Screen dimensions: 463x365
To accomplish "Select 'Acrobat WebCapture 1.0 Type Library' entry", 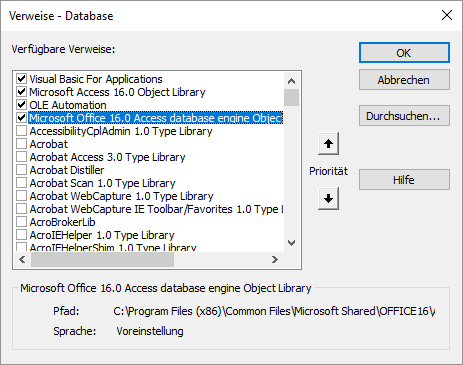I will [121, 196].
